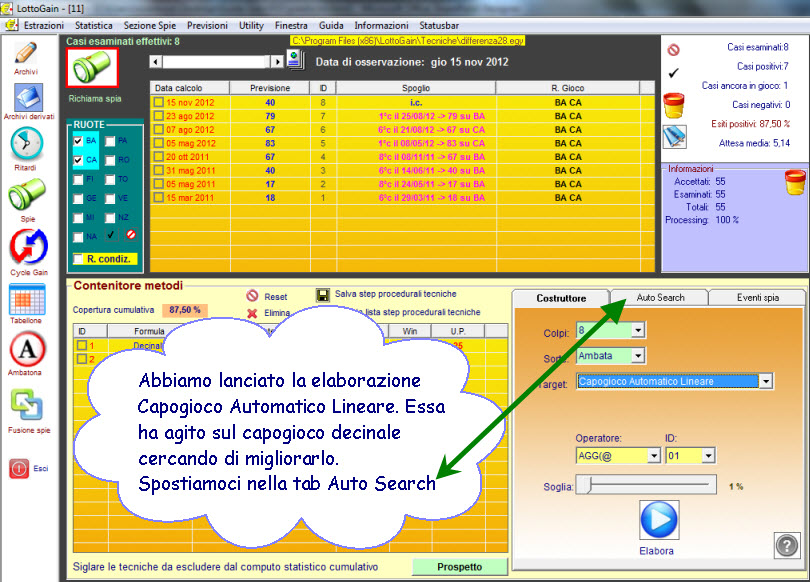
Task: Open the Sorte dropdown showing Ambata
Action: 638,355
